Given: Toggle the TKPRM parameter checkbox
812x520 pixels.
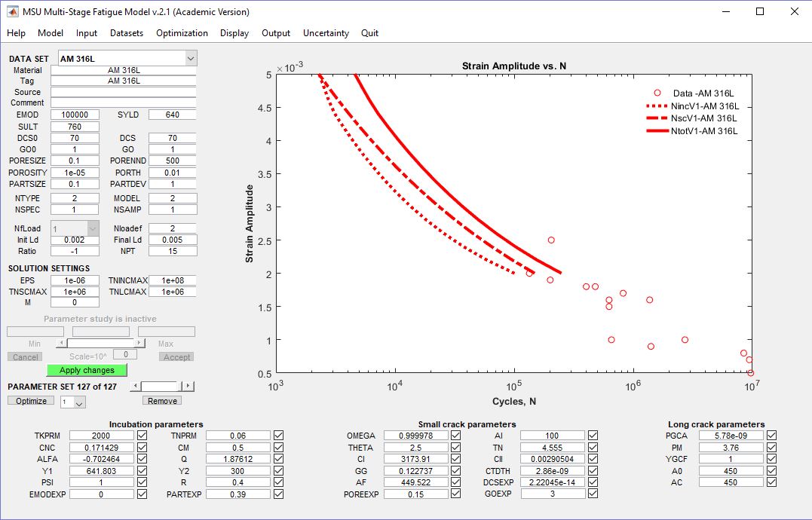Looking at the screenshot, I should pos(142,436).
